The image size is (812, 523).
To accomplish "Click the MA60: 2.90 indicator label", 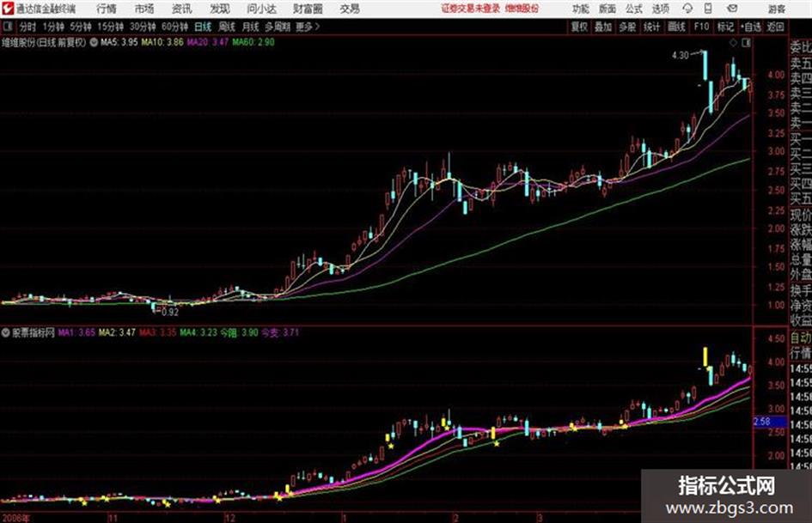I will click(253, 42).
